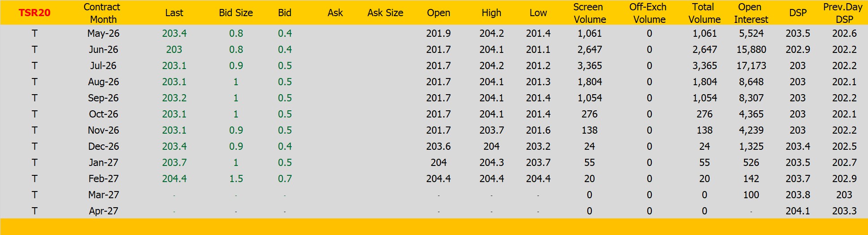Click the Feb-27 contract month cell
This screenshot has width=868, height=235.
(x=103, y=179)
